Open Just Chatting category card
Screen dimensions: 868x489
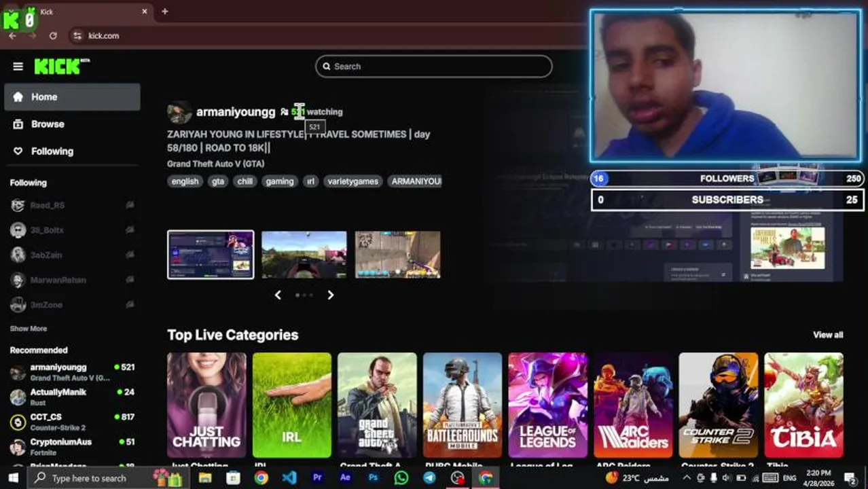(206, 405)
